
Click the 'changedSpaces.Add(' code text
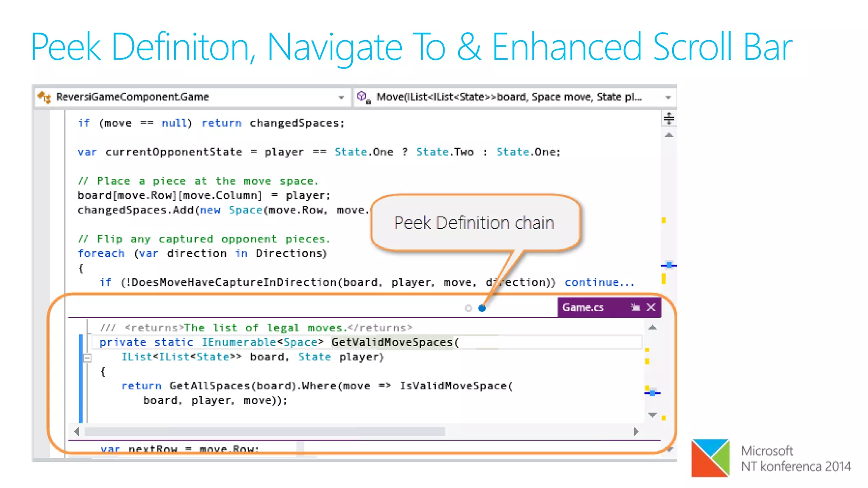pos(138,210)
